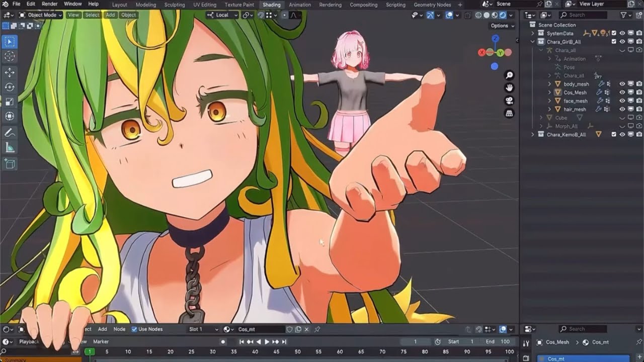Disable hair_mesh in renders camera icon

[x=639, y=109]
